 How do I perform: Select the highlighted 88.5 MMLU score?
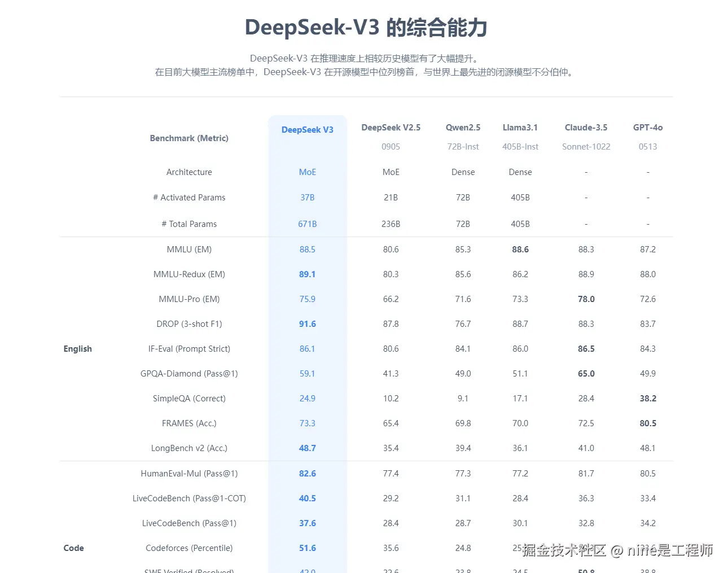point(307,249)
